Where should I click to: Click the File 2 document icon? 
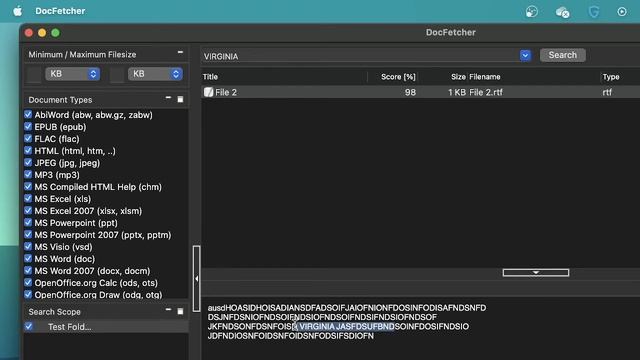208,92
